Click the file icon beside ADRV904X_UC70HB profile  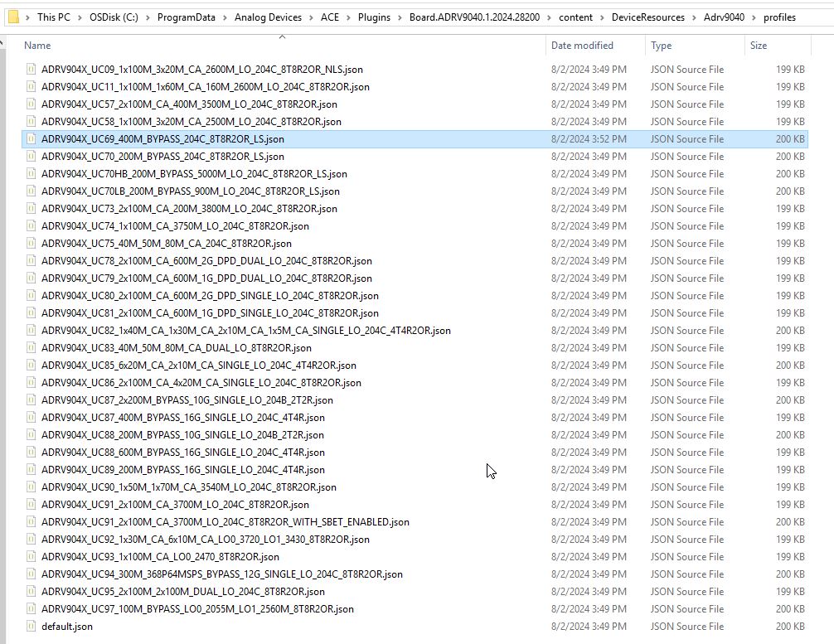click(30, 173)
